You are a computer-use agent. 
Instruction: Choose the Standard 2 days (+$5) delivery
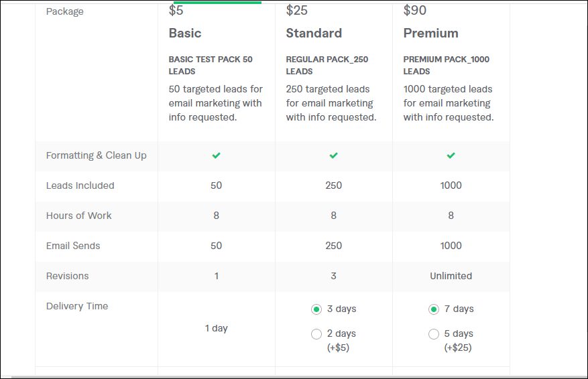[316, 334]
